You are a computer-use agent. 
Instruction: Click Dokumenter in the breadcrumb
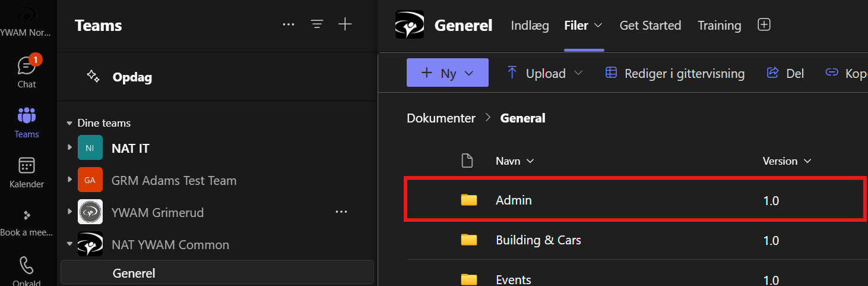point(441,118)
